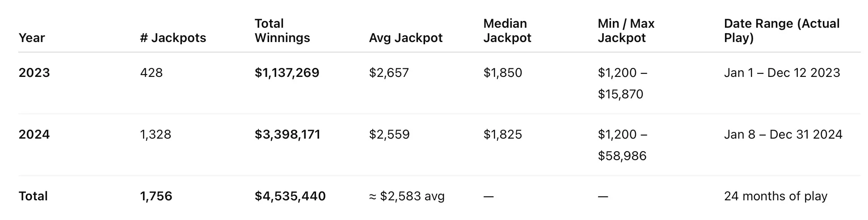Click the Median Jackpot column header
This screenshot has width=868, height=220.
point(507,31)
